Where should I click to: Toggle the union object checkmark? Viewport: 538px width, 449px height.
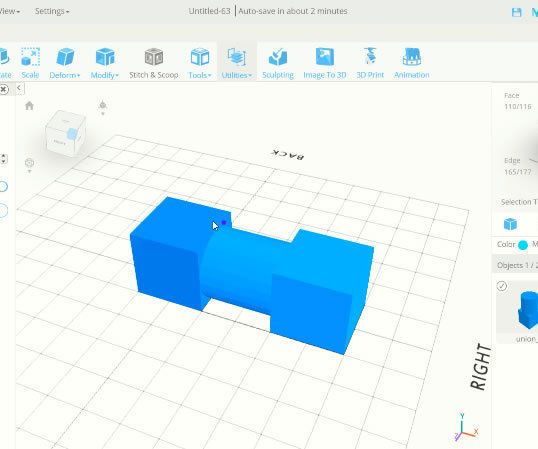click(502, 286)
